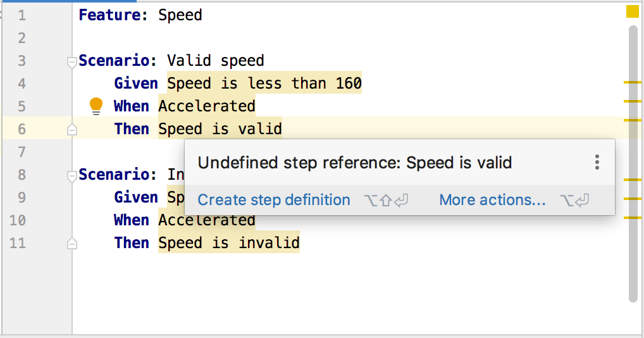
Task: Click the highlighted step 'Speed is less than 160'
Action: [x=264, y=84]
